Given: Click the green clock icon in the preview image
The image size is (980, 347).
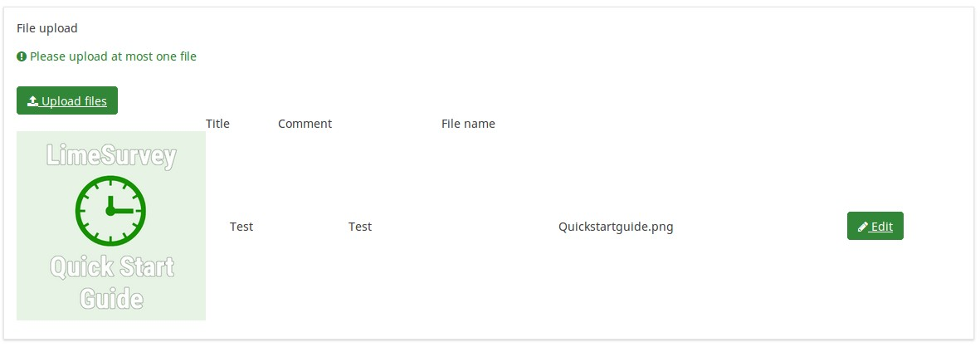Looking at the screenshot, I should coord(110,211).
